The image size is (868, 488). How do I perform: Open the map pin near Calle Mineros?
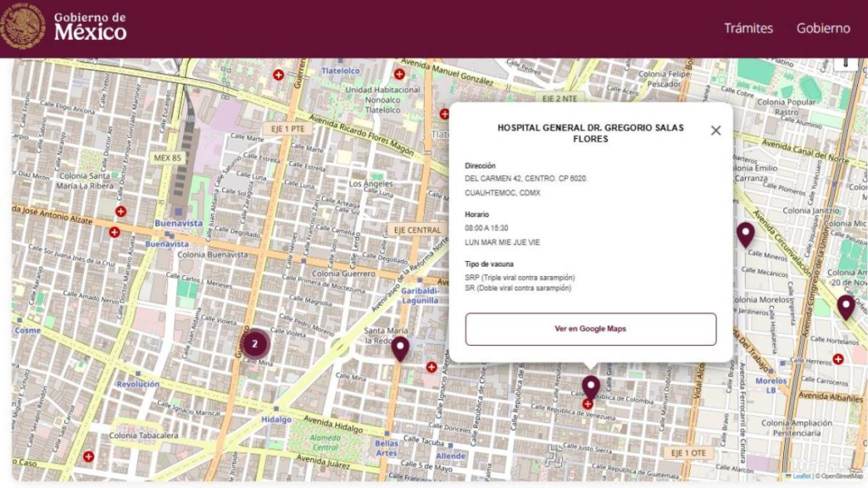(745, 234)
